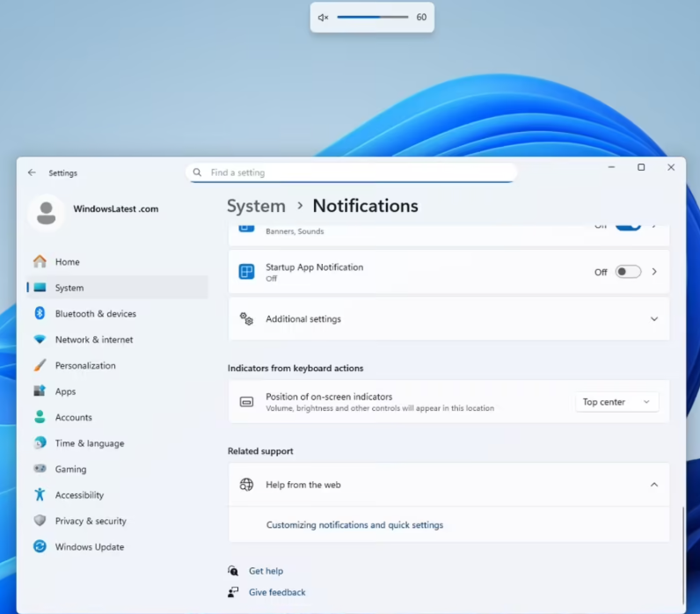The width and height of the screenshot is (700, 614).
Task: Click the Personalization paintbrush icon
Action: click(40, 366)
